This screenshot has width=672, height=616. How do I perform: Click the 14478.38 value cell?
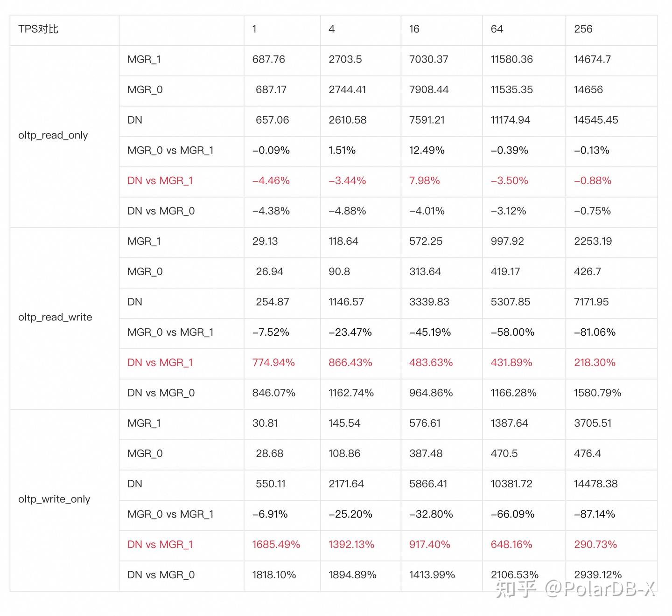(595, 484)
